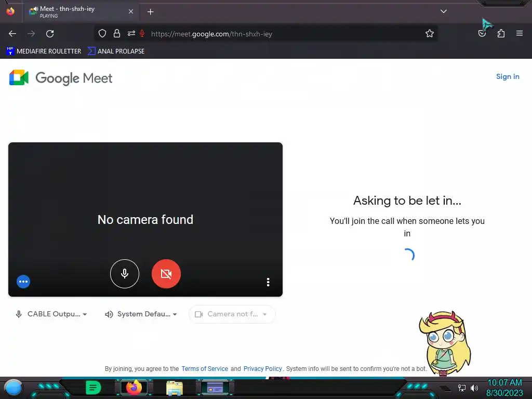Click the Firefox taskbar icon
The width and height of the screenshot is (532, 399).
click(x=134, y=388)
